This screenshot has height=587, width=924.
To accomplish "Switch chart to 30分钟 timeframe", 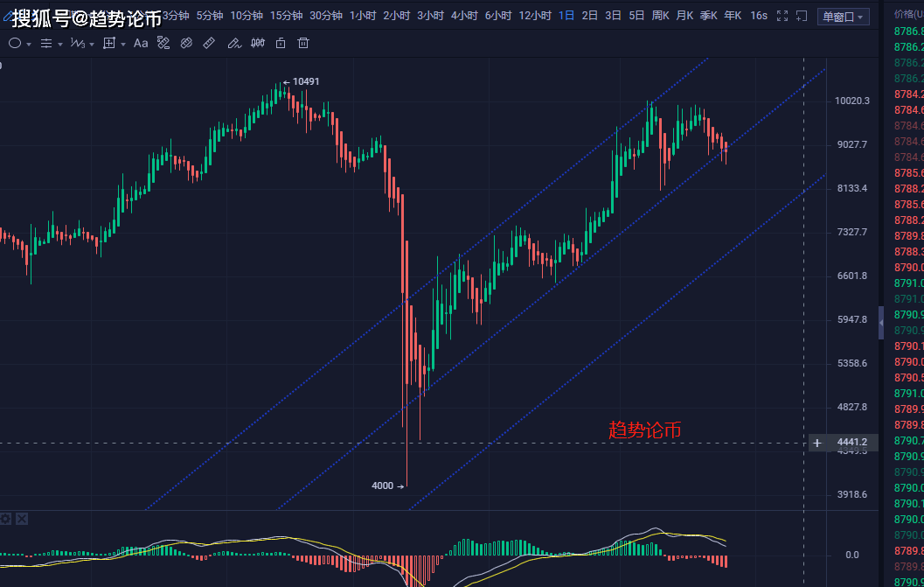I will [x=326, y=16].
